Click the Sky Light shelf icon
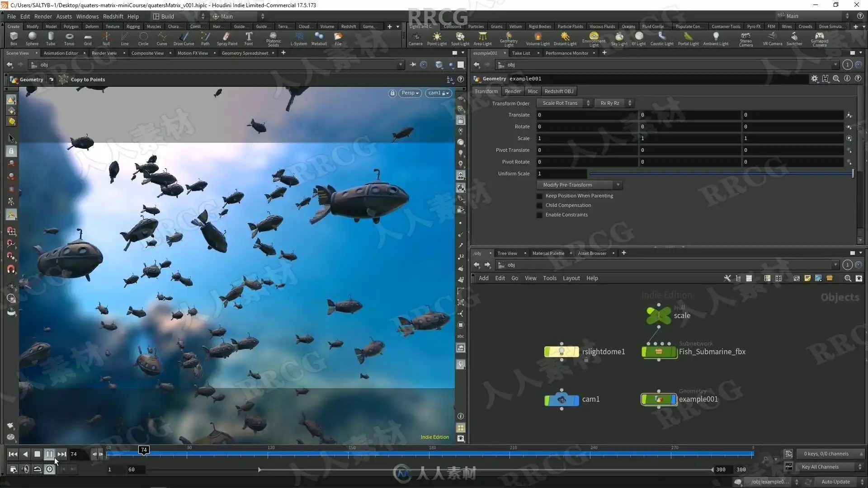Screen dimensions: 868x488 [x=619, y=38]
